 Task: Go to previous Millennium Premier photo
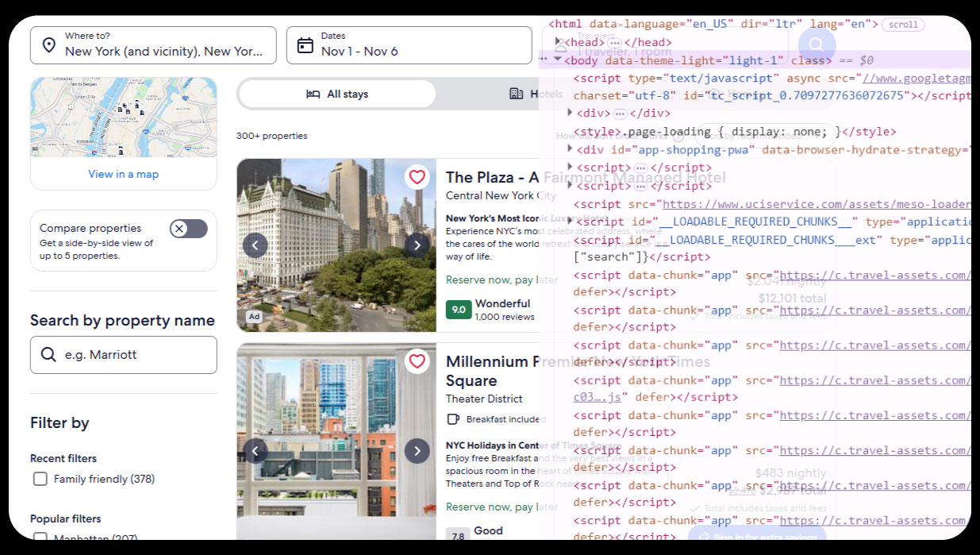point(255,452)
